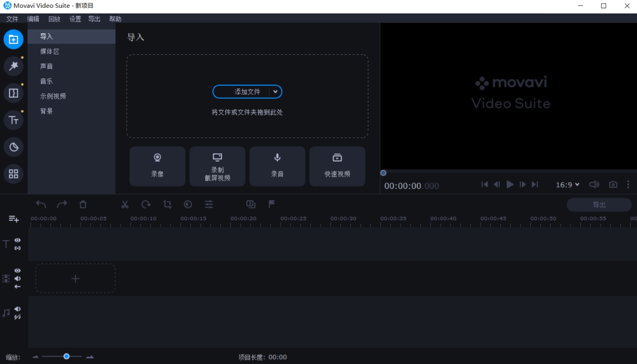This screenshot has width=637, height=364.
Task: Toggle link icon on audio track
Action: [x=17, y=317]
